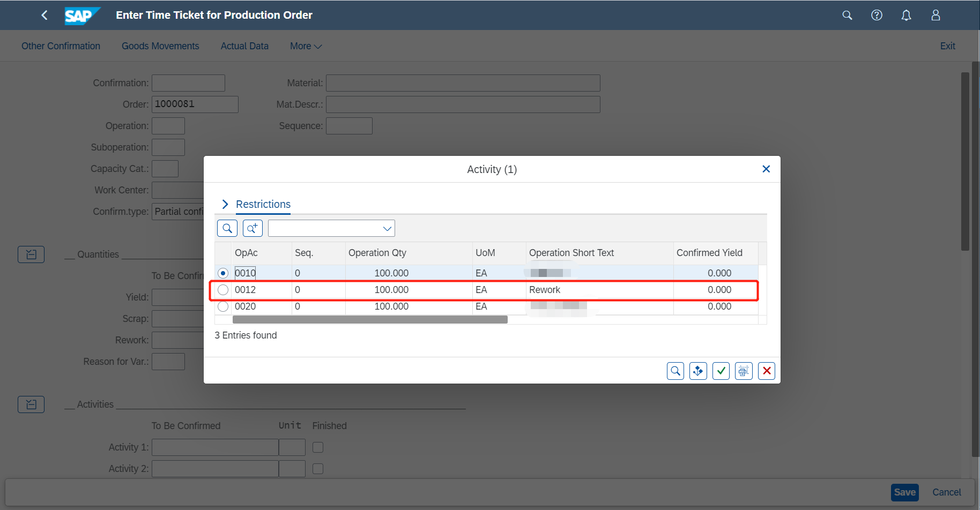Open the More menu in the toolbar
Viewport: 980px width, 510px height.
[x=305, y=46]
